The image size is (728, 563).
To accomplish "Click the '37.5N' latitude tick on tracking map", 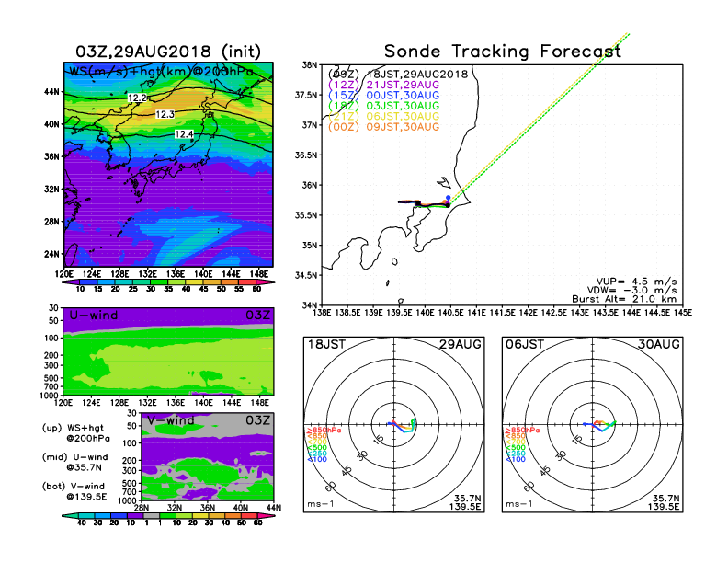I will point(305,95).
